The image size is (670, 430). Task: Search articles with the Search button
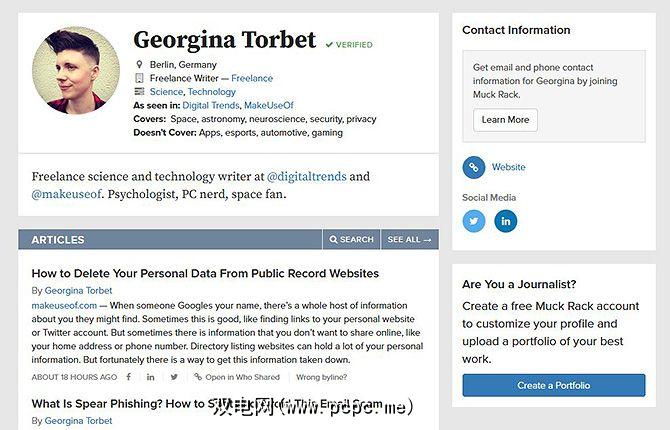(350, 240)
